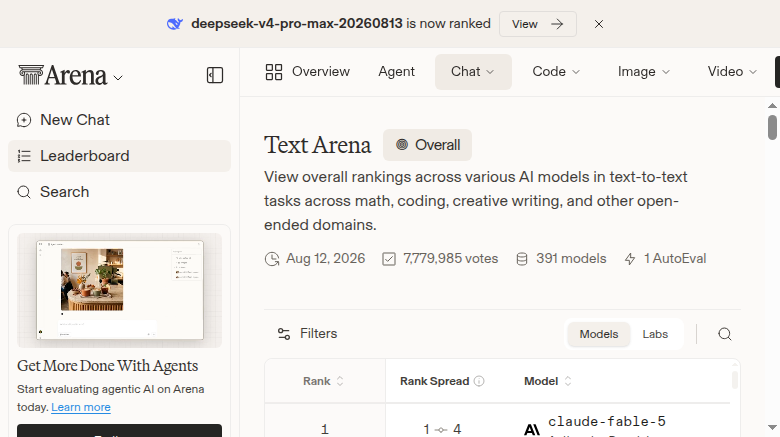
Task: Click the Overview grid icon
Action: point(274,72)
